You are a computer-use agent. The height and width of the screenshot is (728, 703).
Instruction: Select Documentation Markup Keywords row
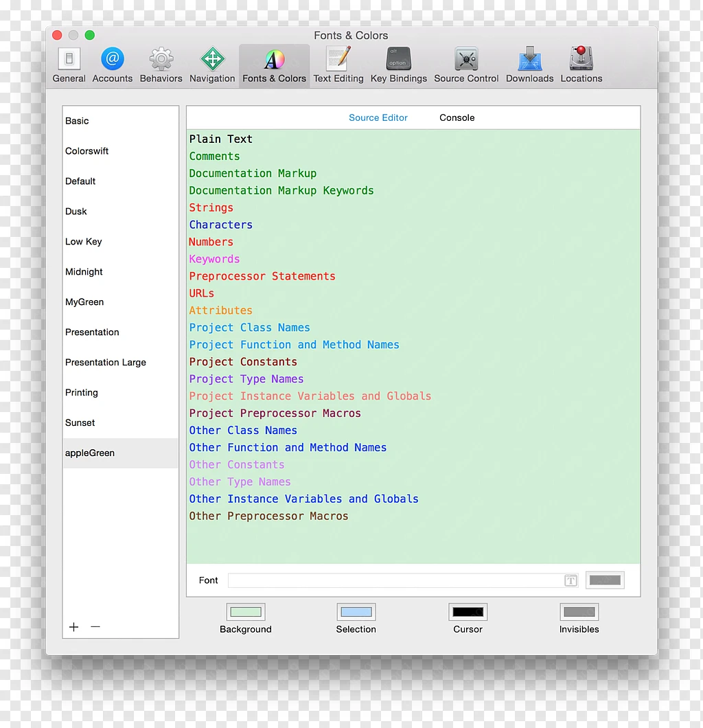coord(413,191)
